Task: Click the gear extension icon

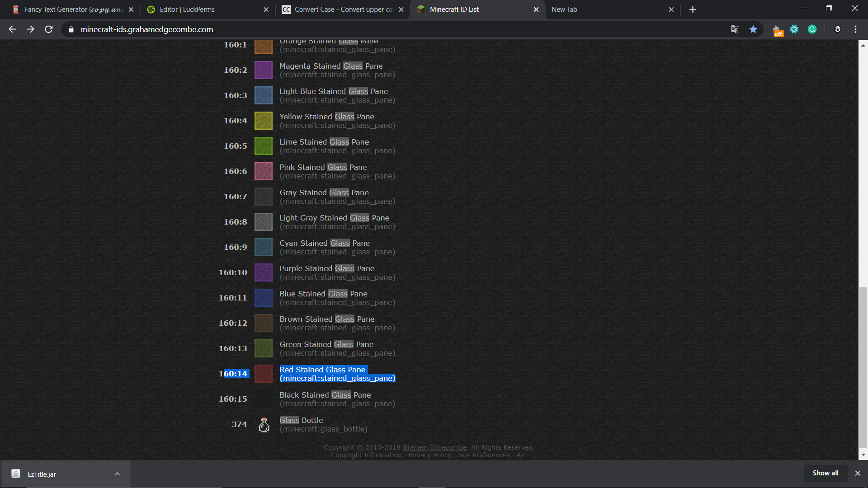Action: (x=794, y=29)
